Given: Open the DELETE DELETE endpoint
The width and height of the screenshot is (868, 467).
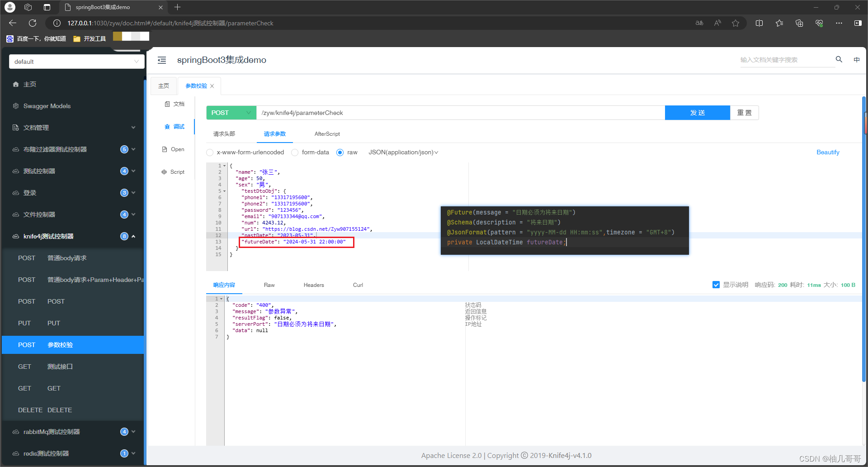Looking at the screenshot, I should 72,410.
